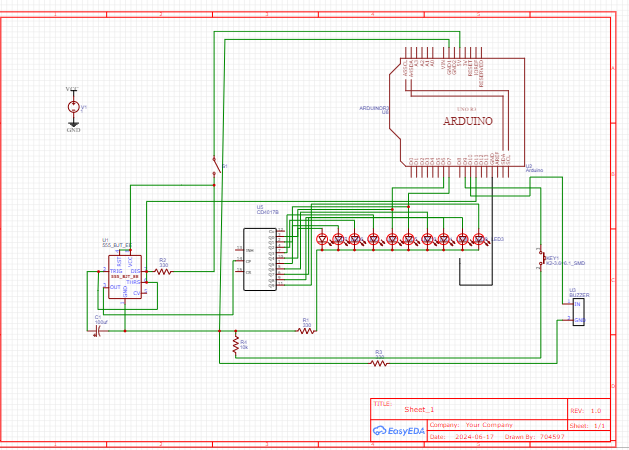Click the VCC power label above V1
This screenshot has width=629, height=450.
tap(72, 89)
